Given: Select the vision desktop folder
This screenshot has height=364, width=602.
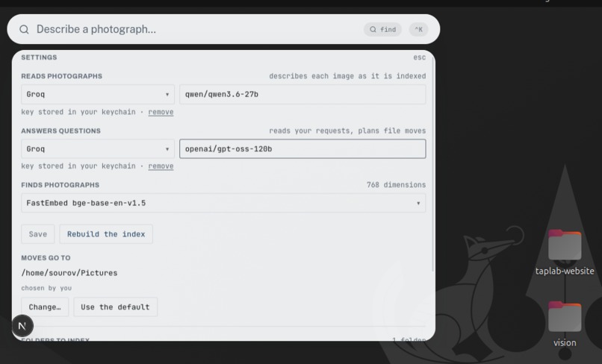Looking at the screenshot, I should [565, 324].
